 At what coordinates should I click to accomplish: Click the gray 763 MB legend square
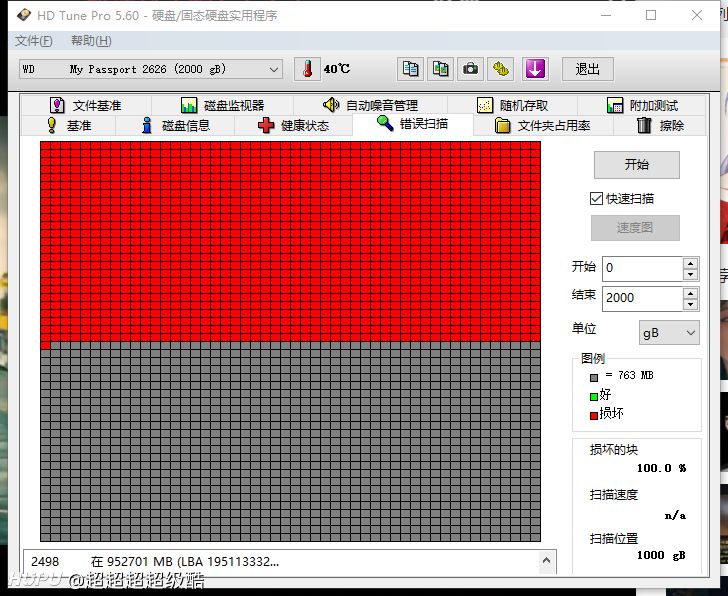594,377
